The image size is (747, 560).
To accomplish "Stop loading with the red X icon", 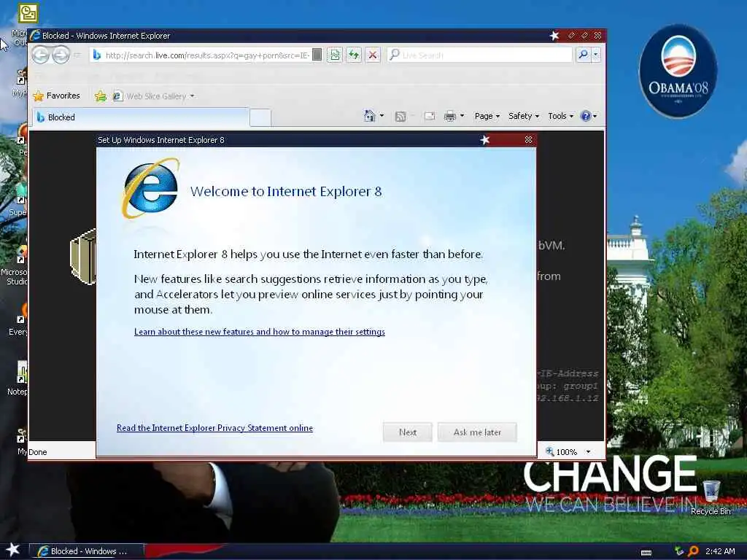I will 373,55.
